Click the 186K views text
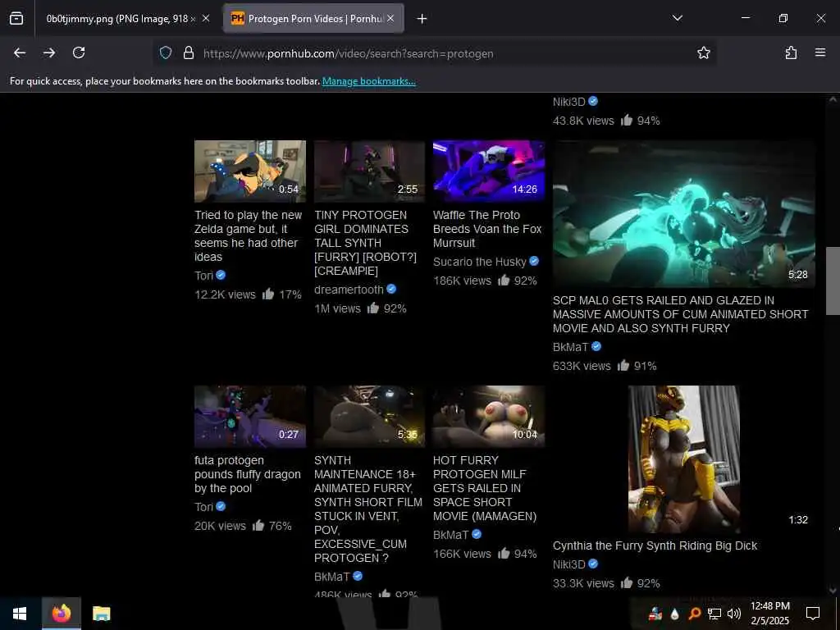The width and height of the screenshot is (840, 630). point(462,281)
